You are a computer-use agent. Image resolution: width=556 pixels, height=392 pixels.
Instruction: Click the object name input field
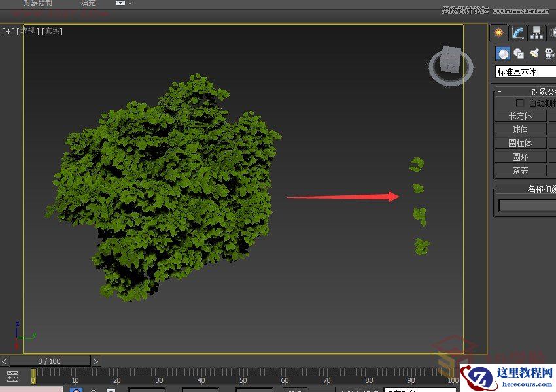tap(527, 205)
